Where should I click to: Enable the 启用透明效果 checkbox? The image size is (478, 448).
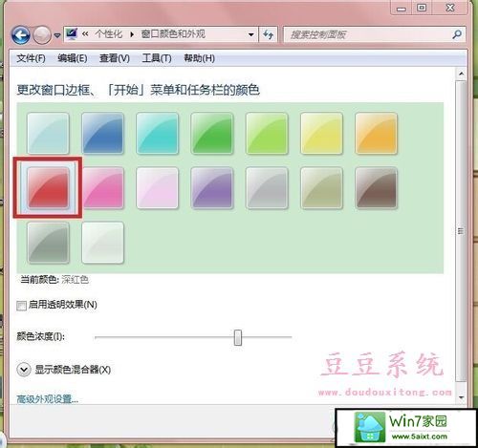(21, 306)
